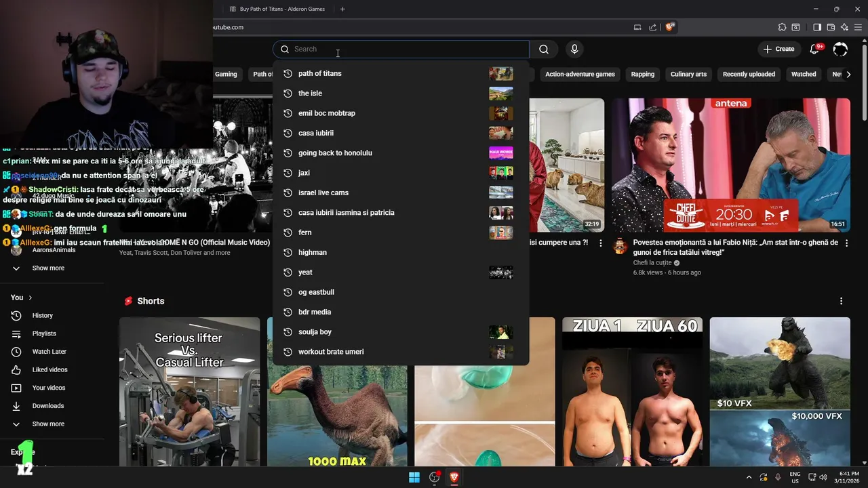Viewport: 868px width, 488px height.
Task: Choose the 'highman' search suggestion
Action: coord(400,252)
